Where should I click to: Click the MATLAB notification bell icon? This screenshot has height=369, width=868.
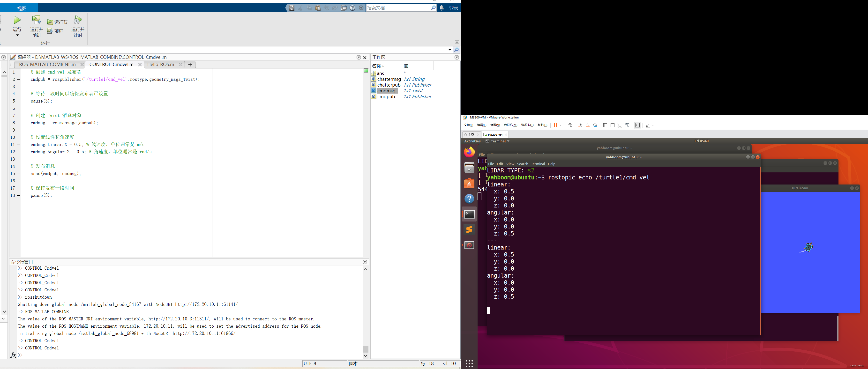pyautogui.click(x=442, y=8)
